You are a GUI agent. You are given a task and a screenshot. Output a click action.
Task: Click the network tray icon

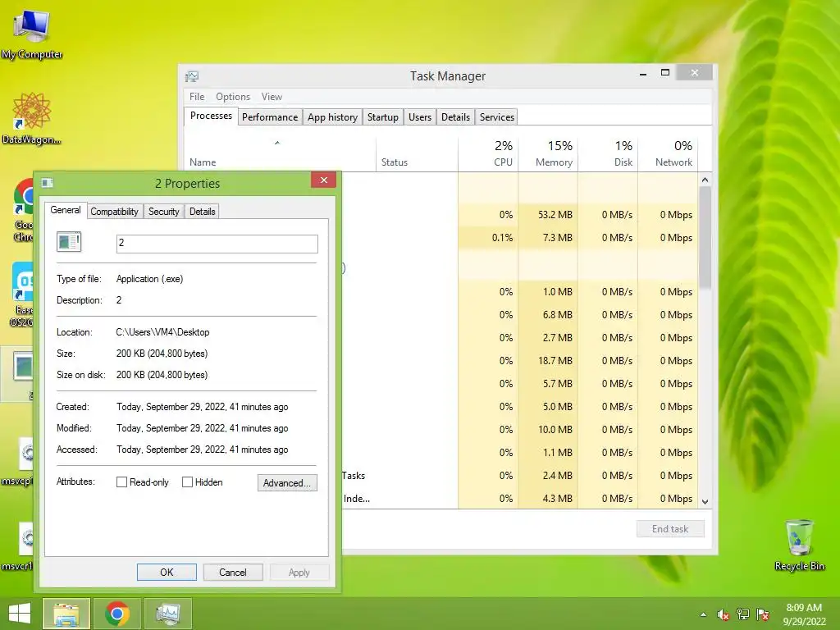click(743, 614)
